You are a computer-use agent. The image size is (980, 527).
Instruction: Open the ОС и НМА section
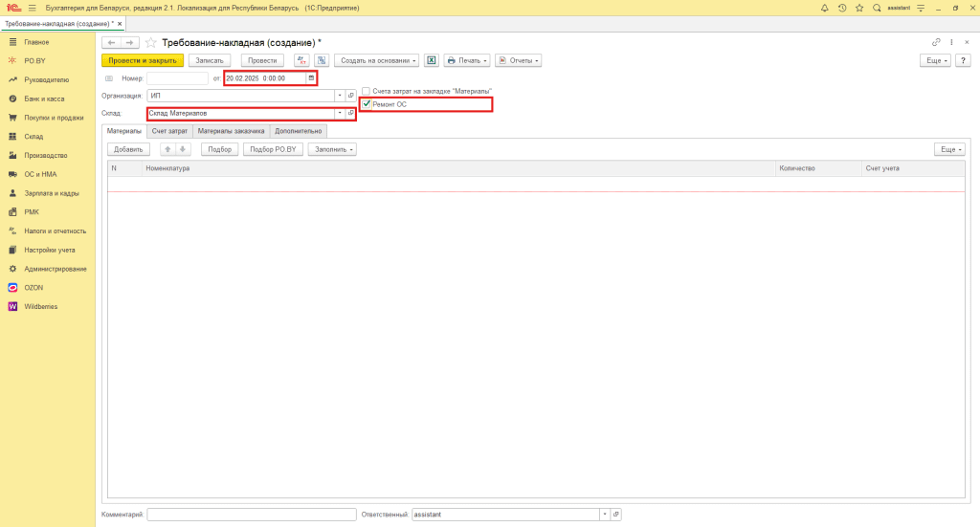coord(40,174)
